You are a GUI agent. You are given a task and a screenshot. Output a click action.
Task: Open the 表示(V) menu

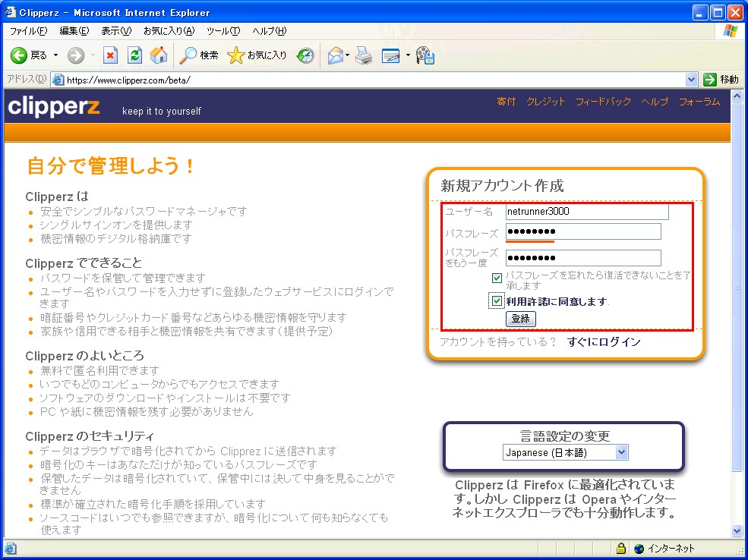[x=116, y=31]
